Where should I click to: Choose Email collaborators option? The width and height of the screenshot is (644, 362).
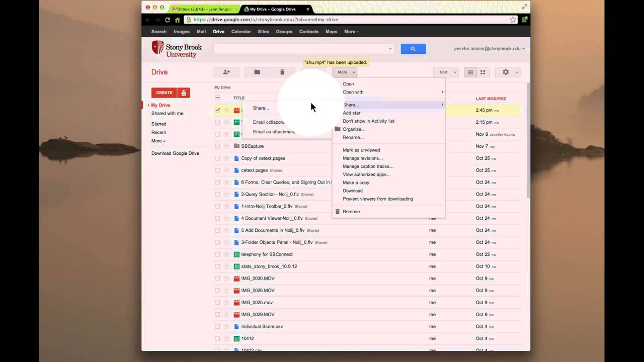269,122
